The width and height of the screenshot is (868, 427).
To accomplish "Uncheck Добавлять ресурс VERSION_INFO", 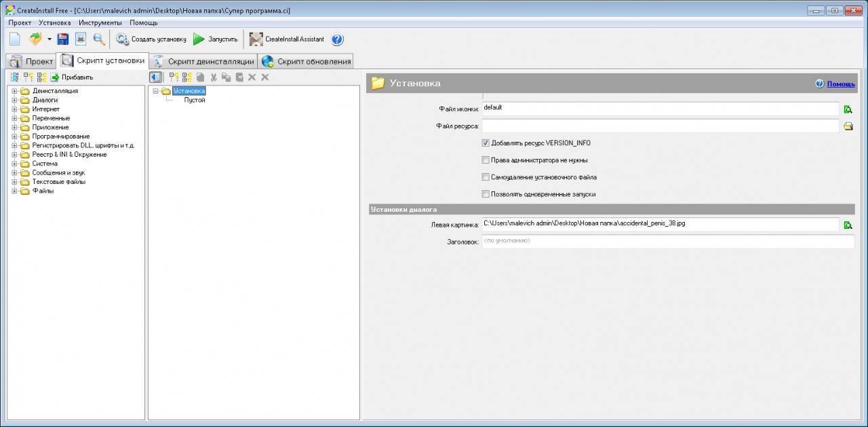I will pos(486,143).
